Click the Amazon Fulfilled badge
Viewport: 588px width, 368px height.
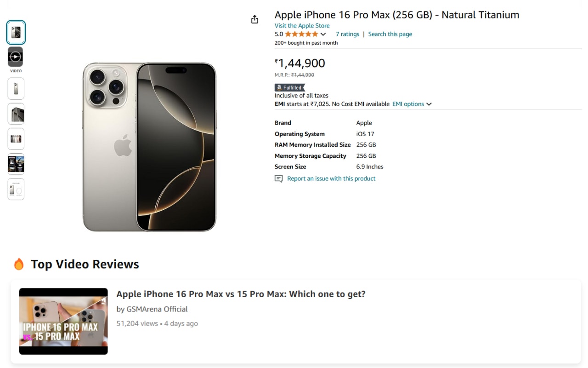point(289,87)
